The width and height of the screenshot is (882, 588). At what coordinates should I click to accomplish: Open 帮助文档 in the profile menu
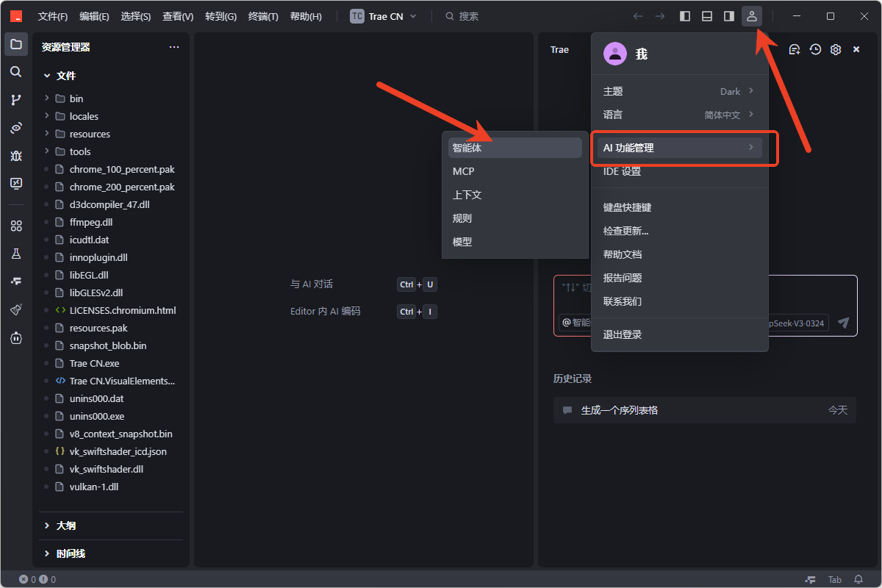pyautogui.click(x=679, y=254)
